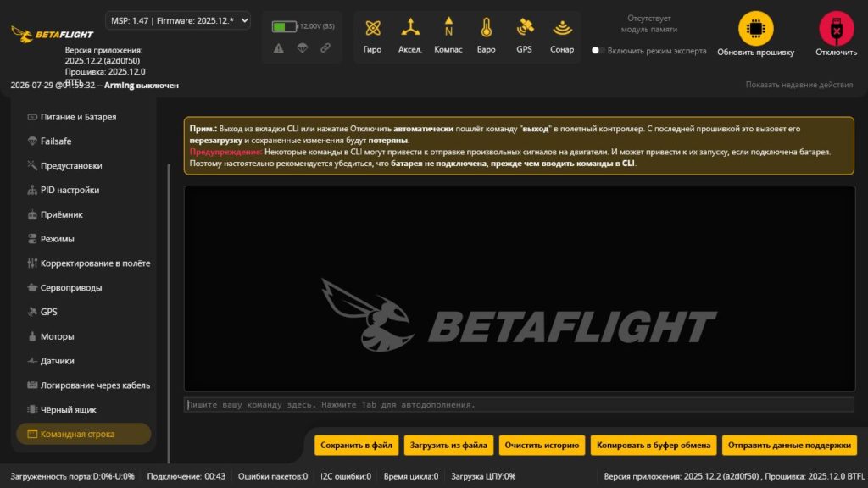This screenshot has width=868, height=488.
Task: Click the battery voltage indicator icon
Action: pos(284,26)
